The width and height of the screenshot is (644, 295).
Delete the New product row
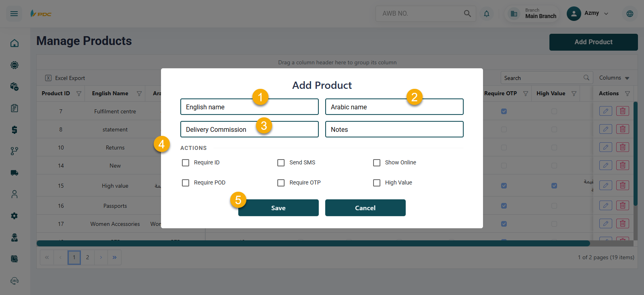[x=623, y=165]
